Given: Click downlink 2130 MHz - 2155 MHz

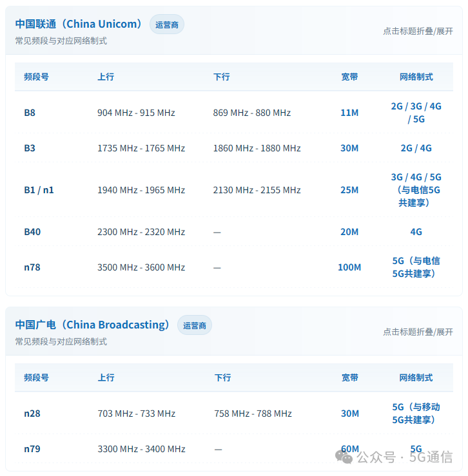Looking at the screenshot, I should pos(257,190).
